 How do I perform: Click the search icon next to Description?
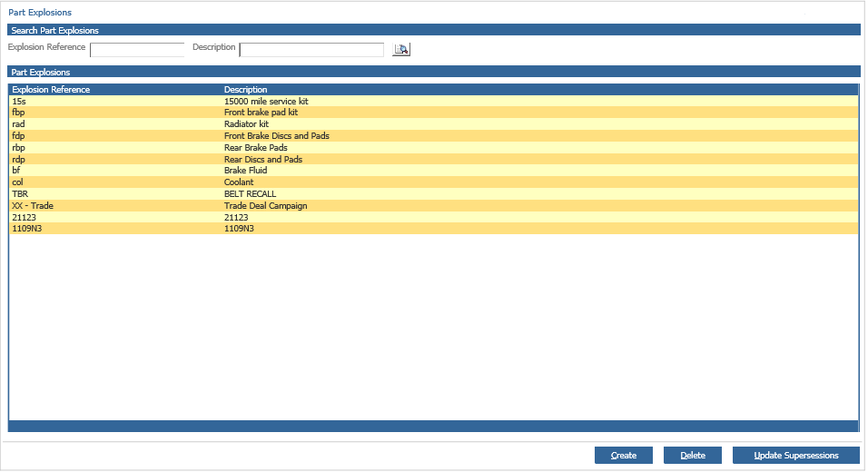401,50
